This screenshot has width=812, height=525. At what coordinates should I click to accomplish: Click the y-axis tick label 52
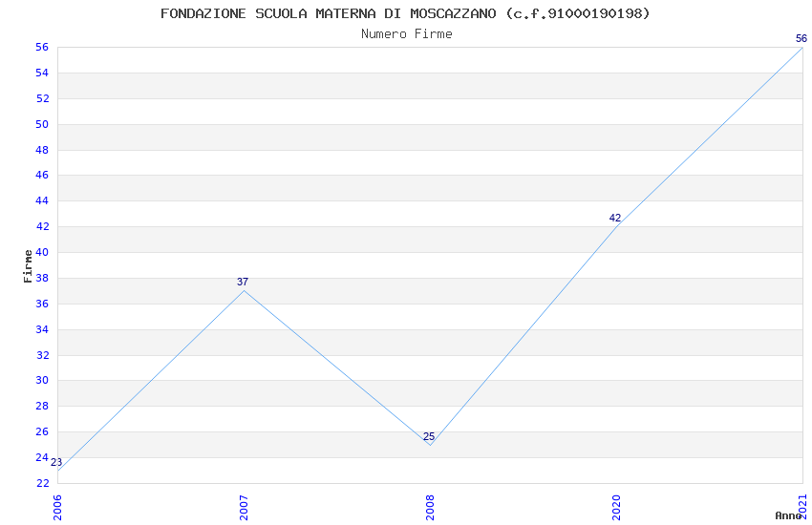point(42,98)
